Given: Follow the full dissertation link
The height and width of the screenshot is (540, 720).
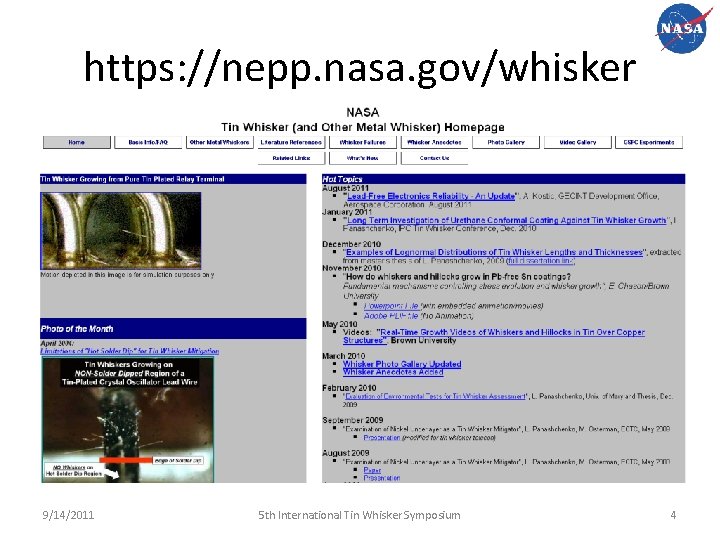Looking at the screenshot, I should [540, 261].
